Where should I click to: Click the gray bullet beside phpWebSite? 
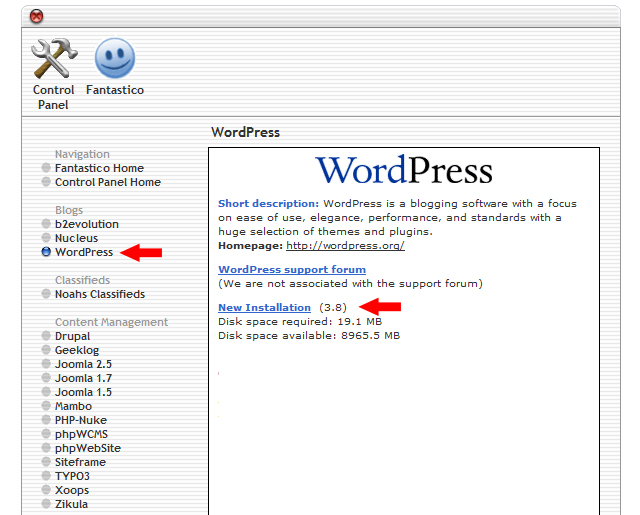point(46,447)
